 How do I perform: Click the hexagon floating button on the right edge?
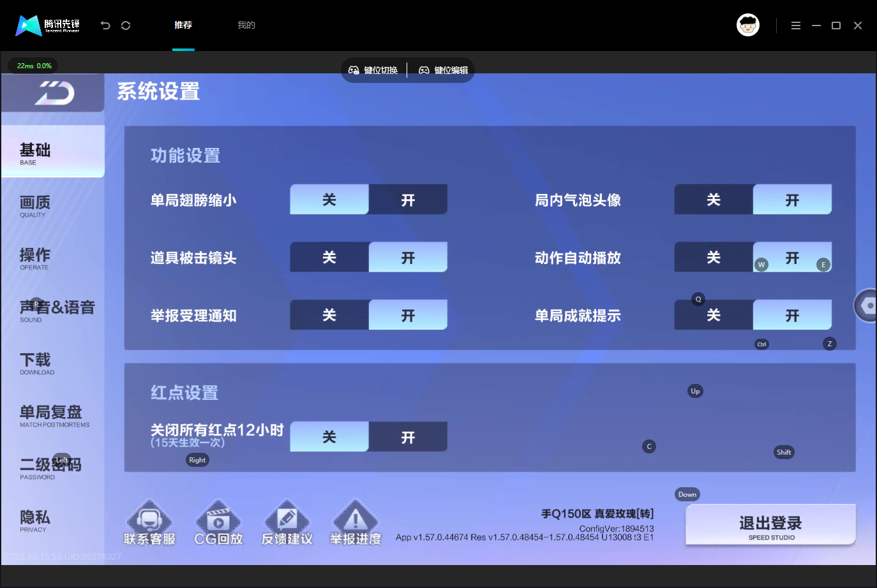[x=867, y=305]
